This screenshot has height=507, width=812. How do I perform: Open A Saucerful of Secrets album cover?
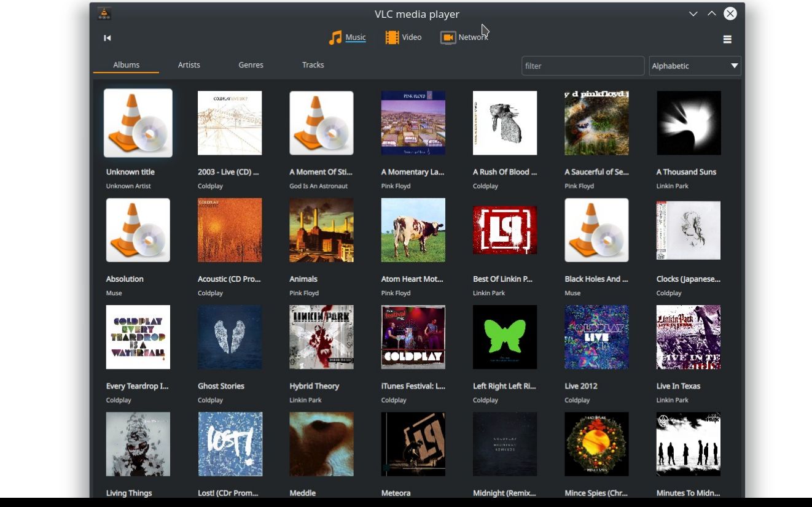(x=596, y=123)
